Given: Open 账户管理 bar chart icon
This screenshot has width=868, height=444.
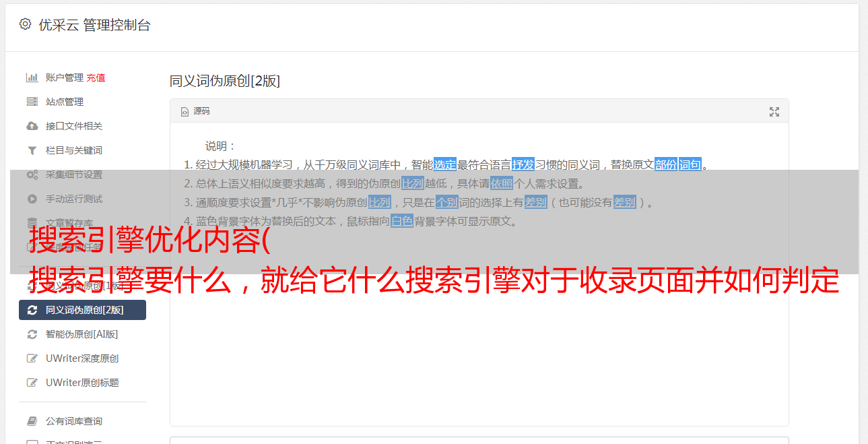Looking at the screenshot, I should 32,77.
